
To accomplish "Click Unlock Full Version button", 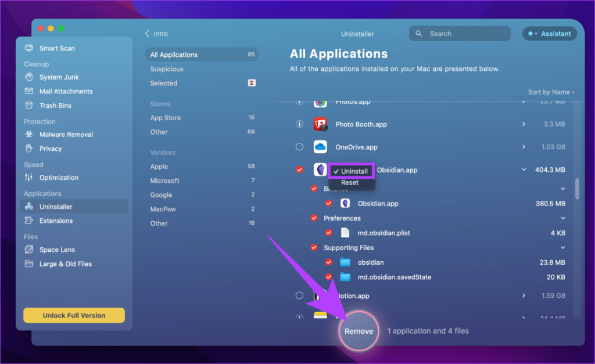I will pos(74,315).
